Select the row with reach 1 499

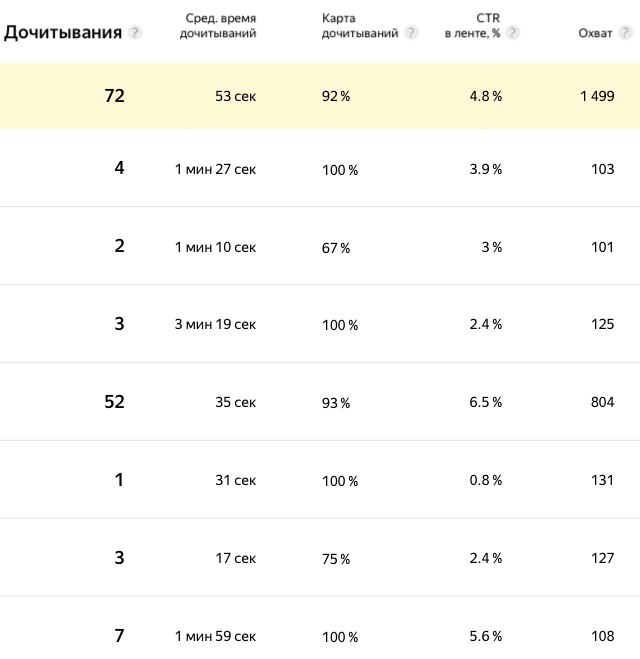pyautogui.click(x=320, y=96)
